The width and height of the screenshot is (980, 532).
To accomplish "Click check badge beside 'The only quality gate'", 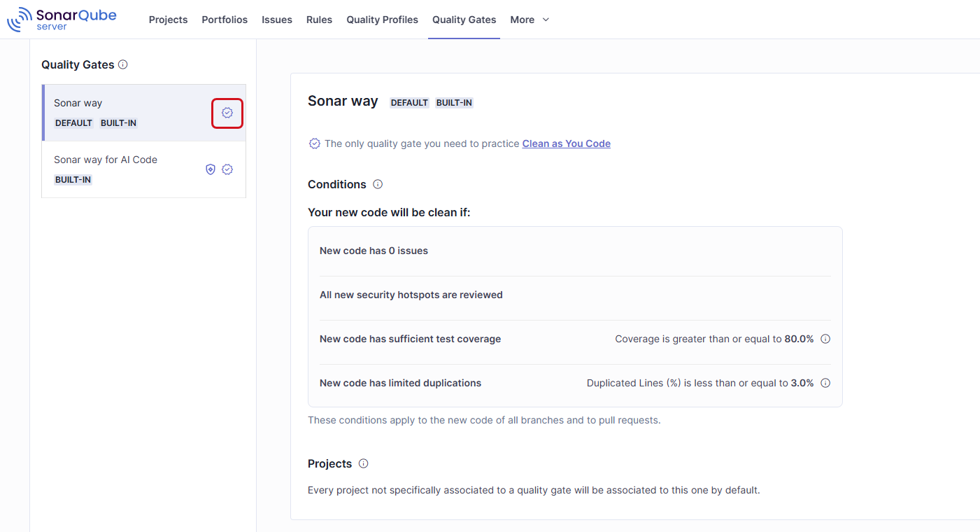I will [x=315, y=143].
